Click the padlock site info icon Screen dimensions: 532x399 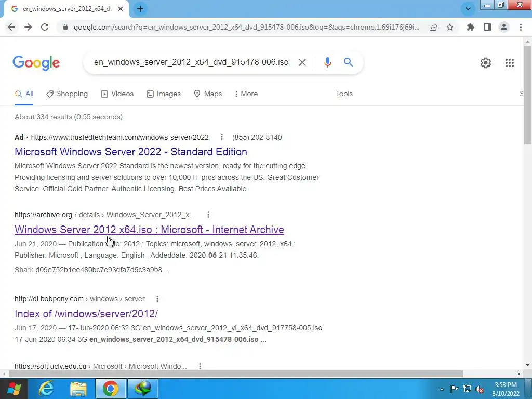[65, 27]
